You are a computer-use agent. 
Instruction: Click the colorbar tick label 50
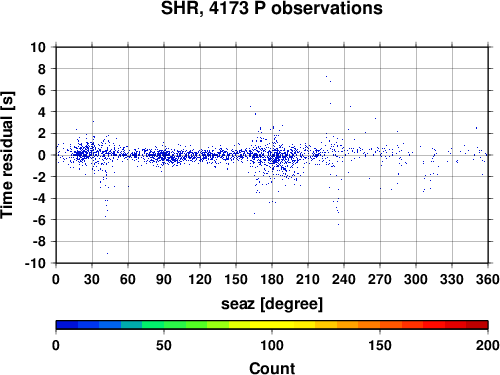click(164, 346)
